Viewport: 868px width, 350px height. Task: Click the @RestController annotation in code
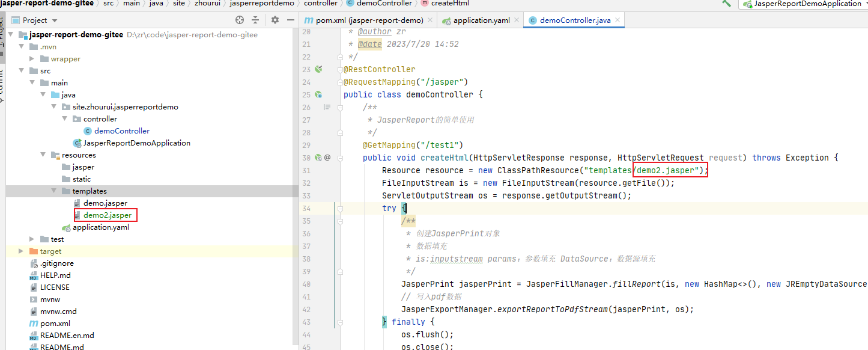(379, 69)
